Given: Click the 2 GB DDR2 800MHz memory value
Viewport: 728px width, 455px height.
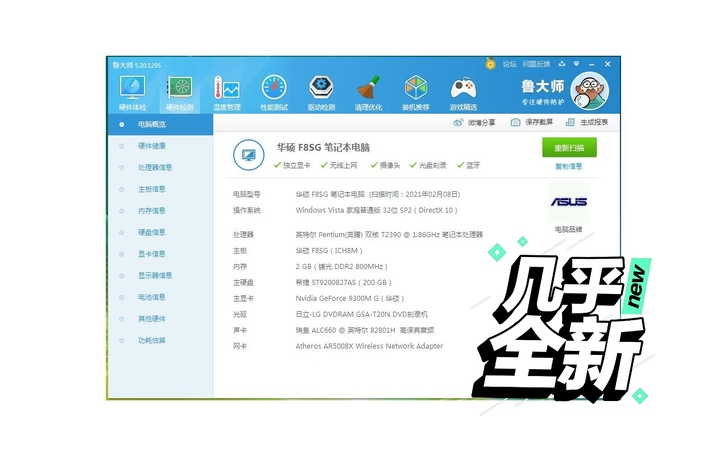Looking at the screenshot, I should coord(341,266).
